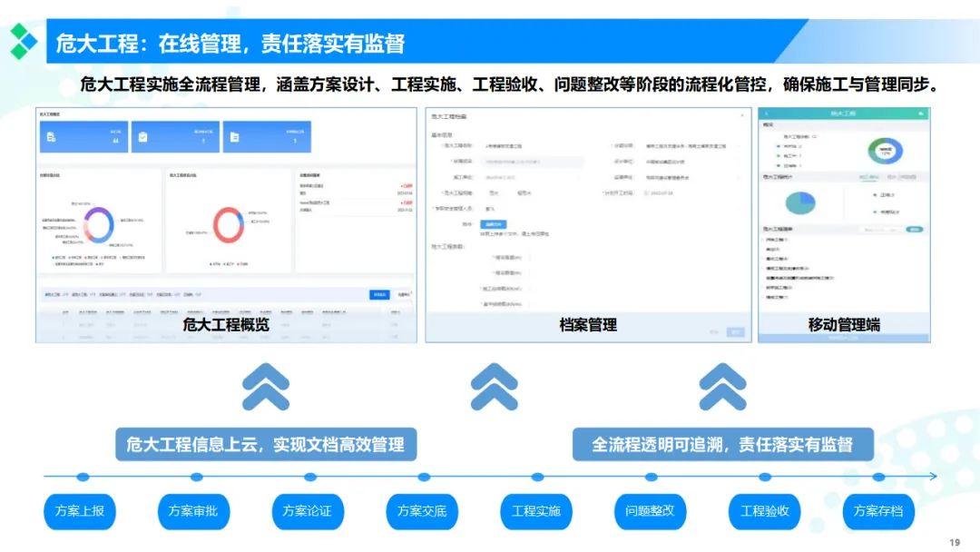This screenshot has width=980, height=552.
Task: Click the double chevron under 档案管理
Action: point(494,387)
